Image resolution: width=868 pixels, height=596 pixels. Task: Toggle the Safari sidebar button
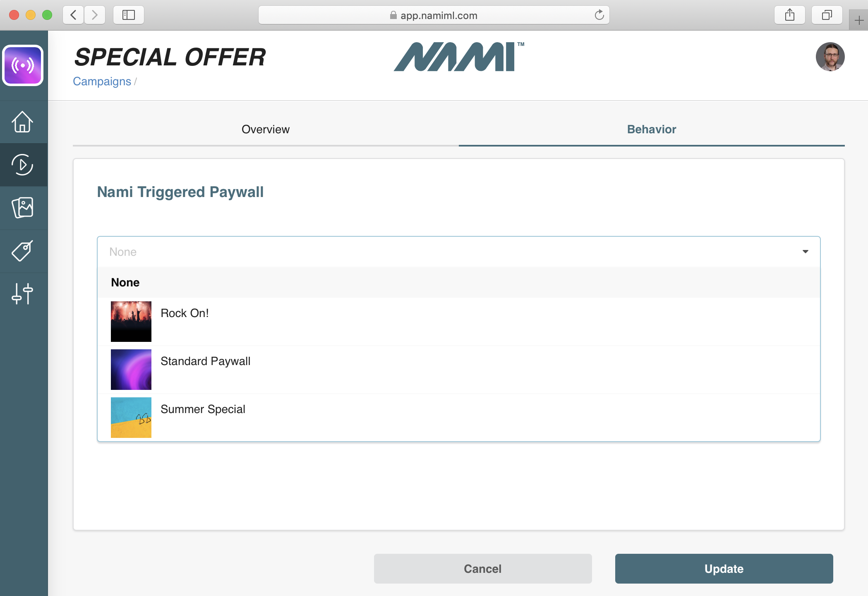point(128,15)
